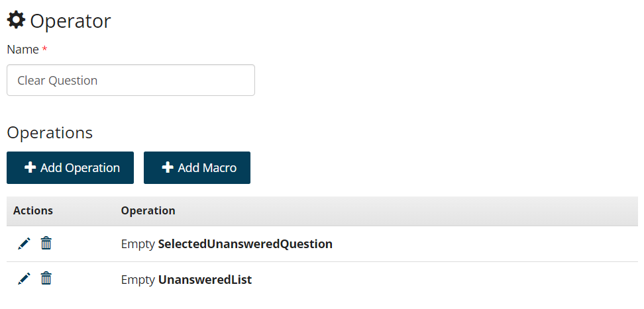Click the Actions column header
Screen dimensions: 644x309
pyautogui.click(x=33, y=210)
